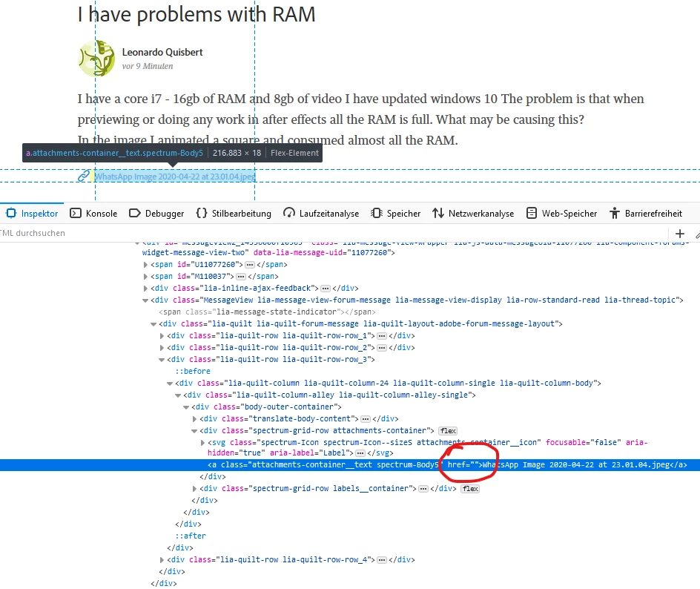
Task: Click ellipsis badge in labels__container div
Action: 423,489
